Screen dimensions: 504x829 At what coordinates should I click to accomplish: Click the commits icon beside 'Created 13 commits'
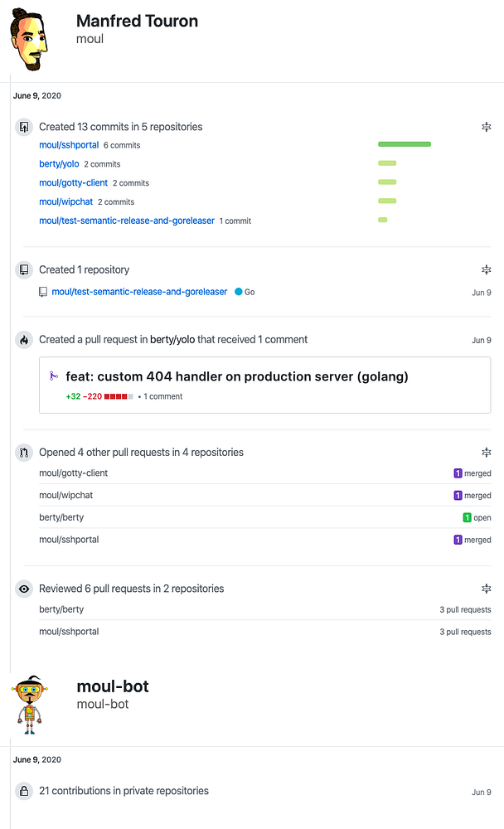pos(24,127)
